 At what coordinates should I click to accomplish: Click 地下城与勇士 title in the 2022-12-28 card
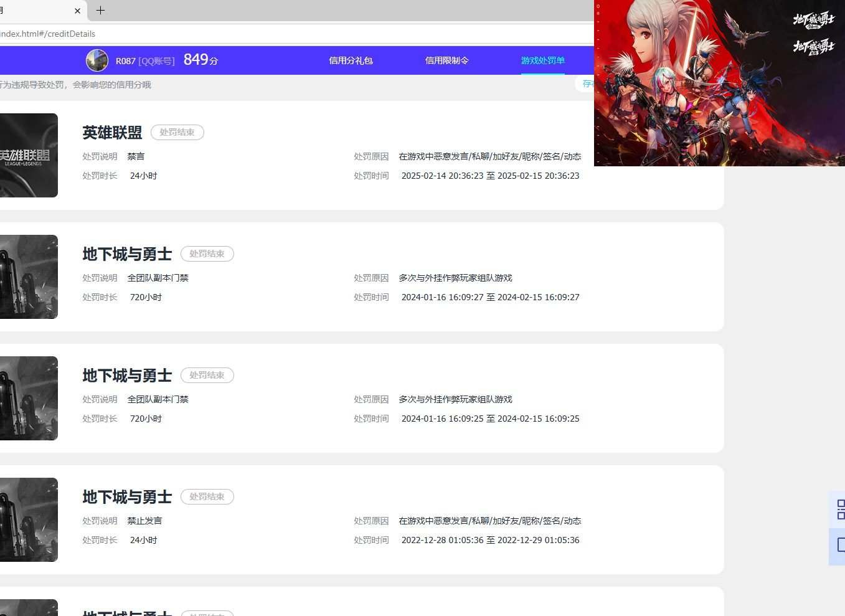[x=127, y=497]
